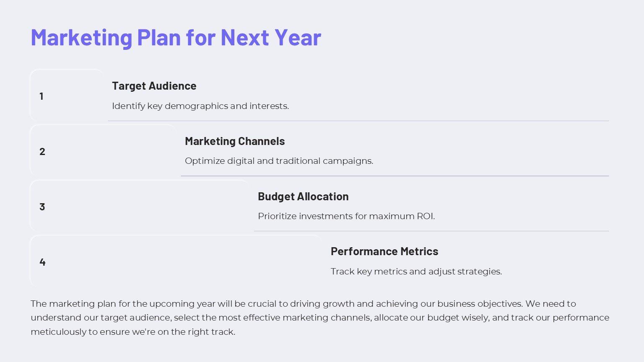Click the divider line below Marketing Channels
This screenshot has width=644, height=362.
(x=395, y=176)
